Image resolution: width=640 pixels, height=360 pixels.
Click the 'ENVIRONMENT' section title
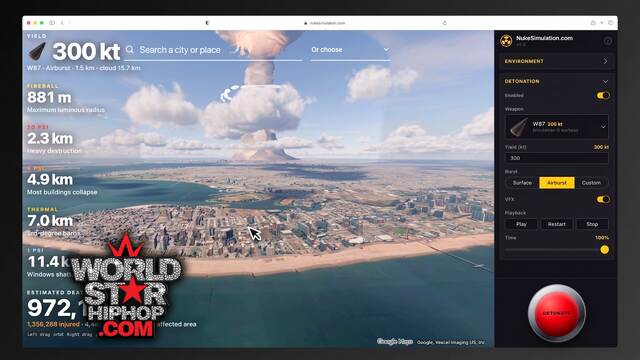coord(524,61)
